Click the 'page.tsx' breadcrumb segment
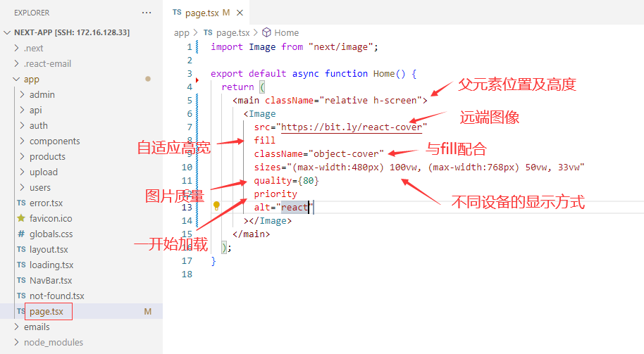This screenshot has height=354, width=644. coord(233,33)
